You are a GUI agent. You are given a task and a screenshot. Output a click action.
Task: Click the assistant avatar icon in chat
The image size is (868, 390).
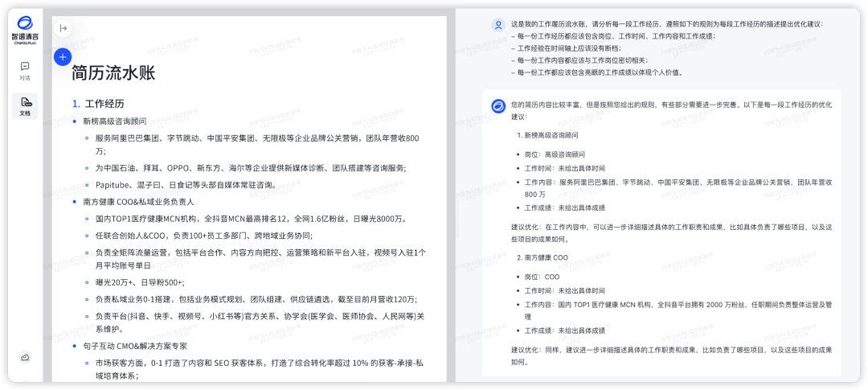click(498, 106)
